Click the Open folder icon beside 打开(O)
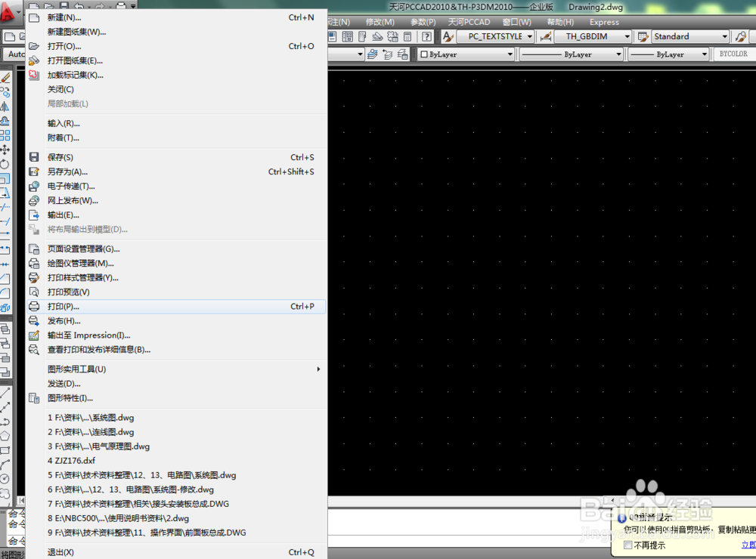756x559 pixels. coord(34,46)
